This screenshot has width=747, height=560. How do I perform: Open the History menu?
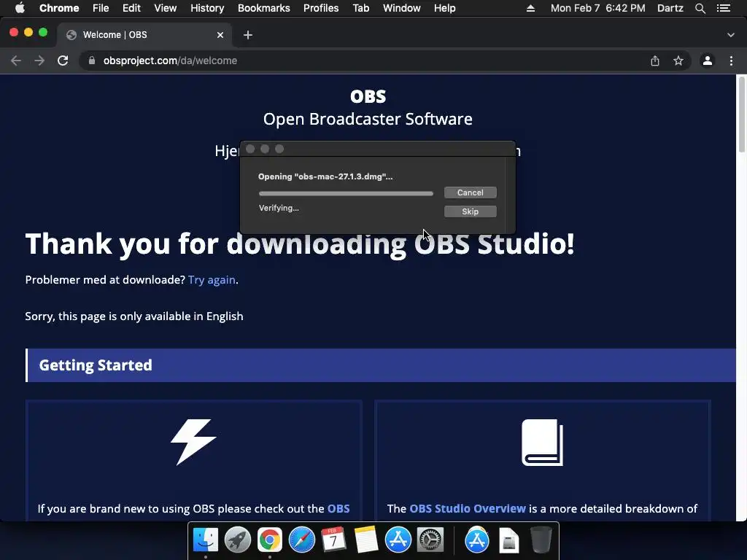click(x=207, y=8)
